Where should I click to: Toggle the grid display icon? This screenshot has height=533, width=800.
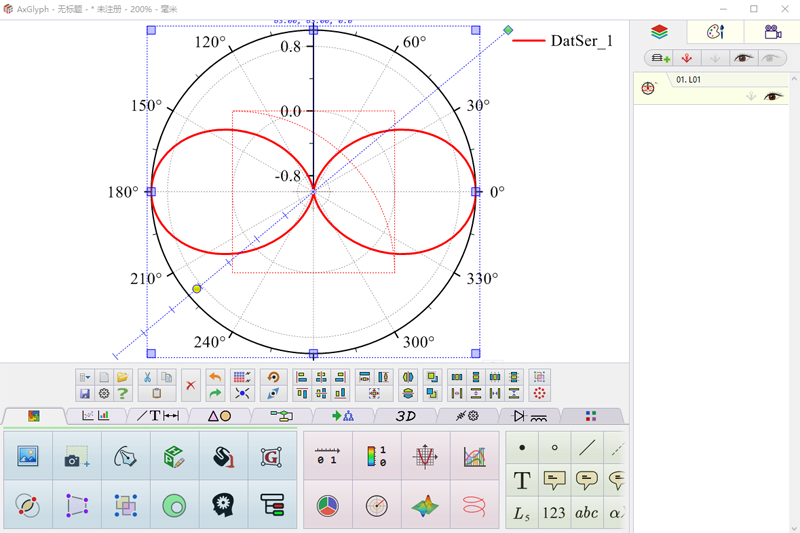point(242,377)
